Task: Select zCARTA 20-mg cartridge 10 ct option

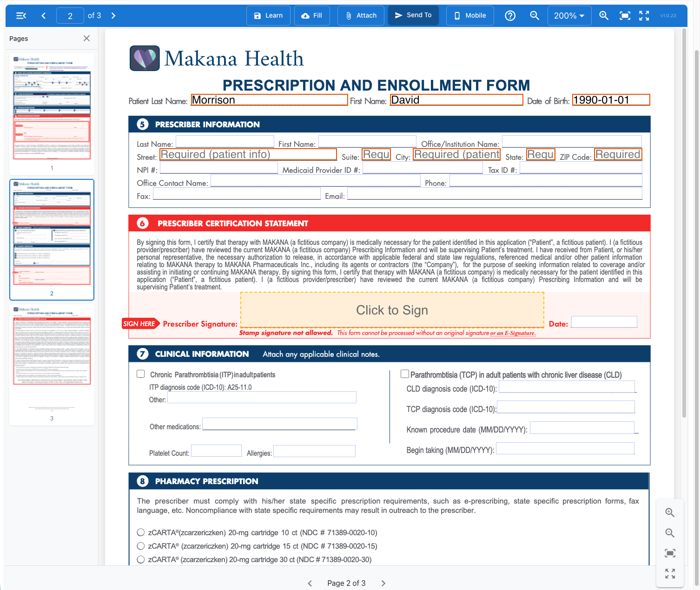Action: point(141,532)
